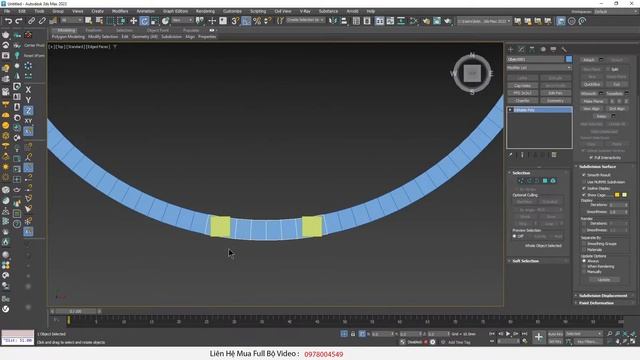This screenshot has width=640, height=360.
Task: Choose Vertex sub-object selection level icon
Action: tap(521, 181)
